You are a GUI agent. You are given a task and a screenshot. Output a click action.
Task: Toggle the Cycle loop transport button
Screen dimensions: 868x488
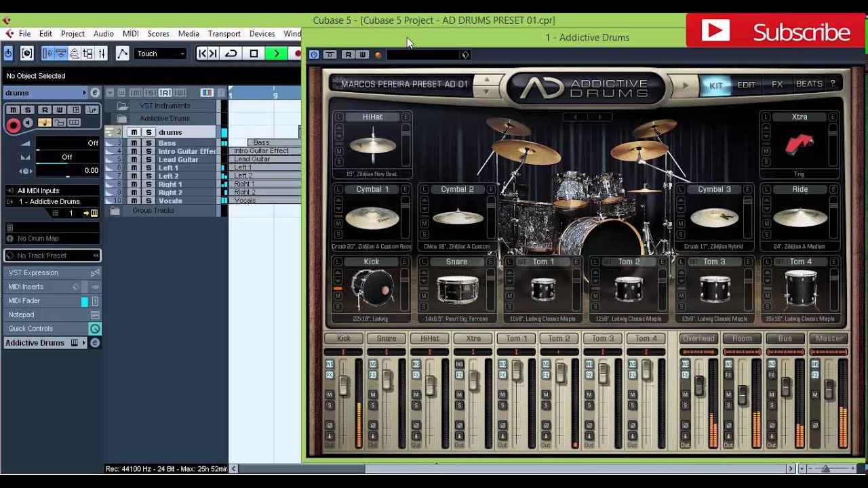click(x=231, y=54)
